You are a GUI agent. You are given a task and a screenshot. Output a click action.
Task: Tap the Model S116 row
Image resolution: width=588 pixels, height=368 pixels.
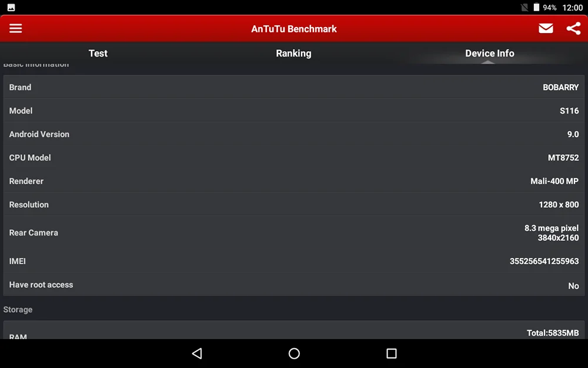coord(294,111)
